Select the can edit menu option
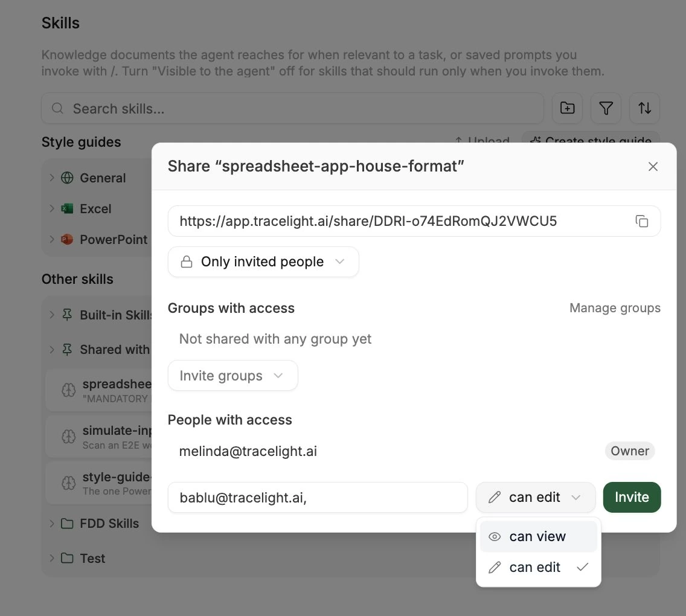The width and height of the screenshot is (686, 616). [x=538, y=568]
